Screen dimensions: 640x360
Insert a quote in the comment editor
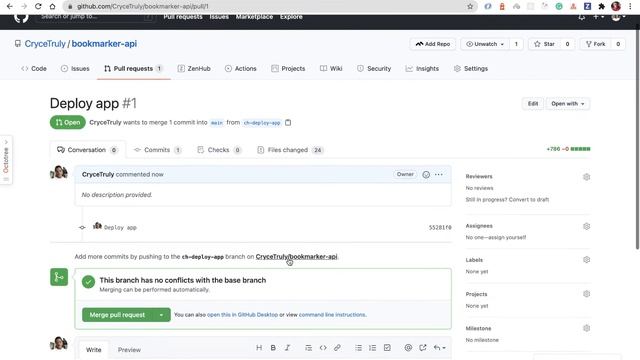[309, 348]
